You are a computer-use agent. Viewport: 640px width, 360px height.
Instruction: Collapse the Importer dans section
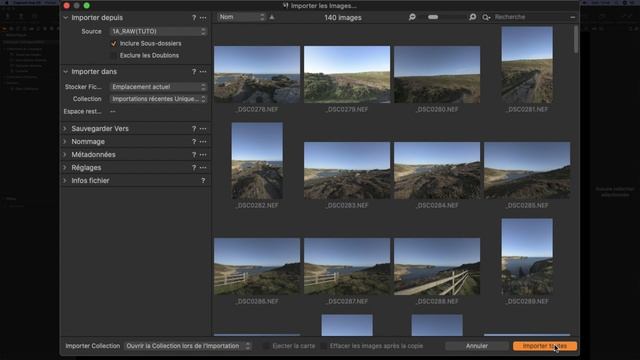point(65,72)
